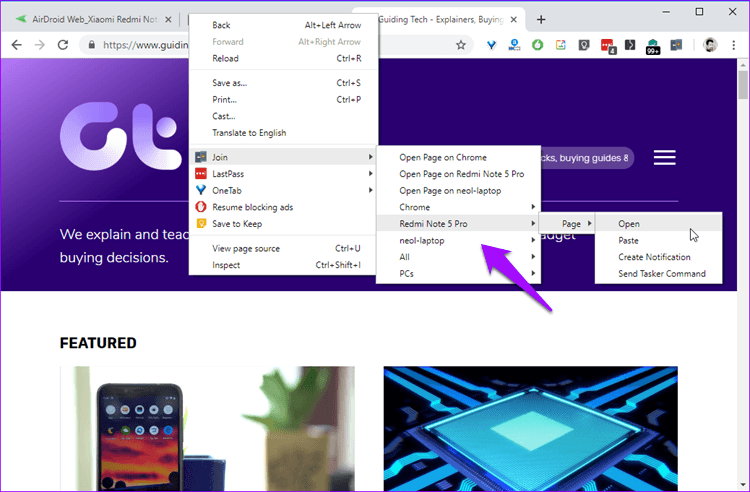Select Create Notification option
The image size is (750, 492).
(x=659, y=257)
